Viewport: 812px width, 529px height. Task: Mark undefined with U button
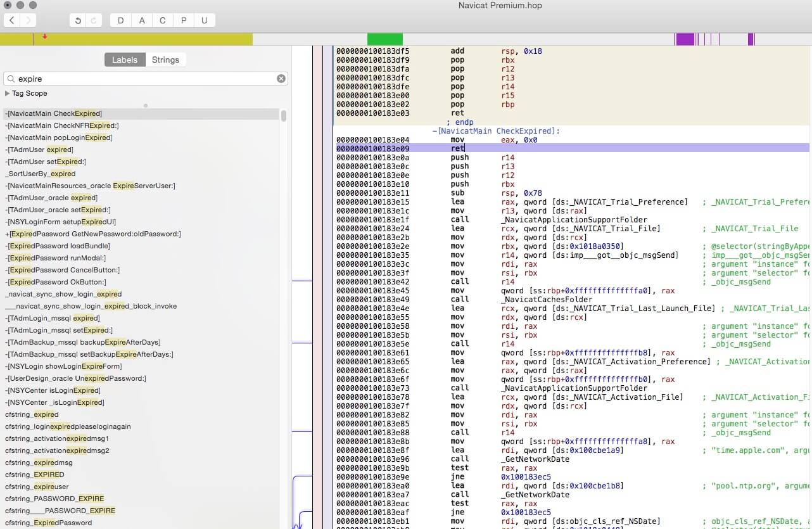[205, 20]
